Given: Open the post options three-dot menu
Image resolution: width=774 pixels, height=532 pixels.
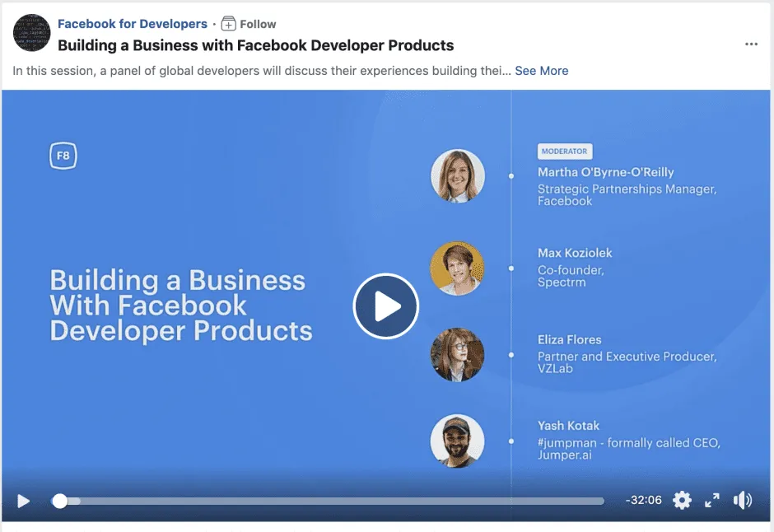Looking at the screenshot, I should tap(751, 44).
